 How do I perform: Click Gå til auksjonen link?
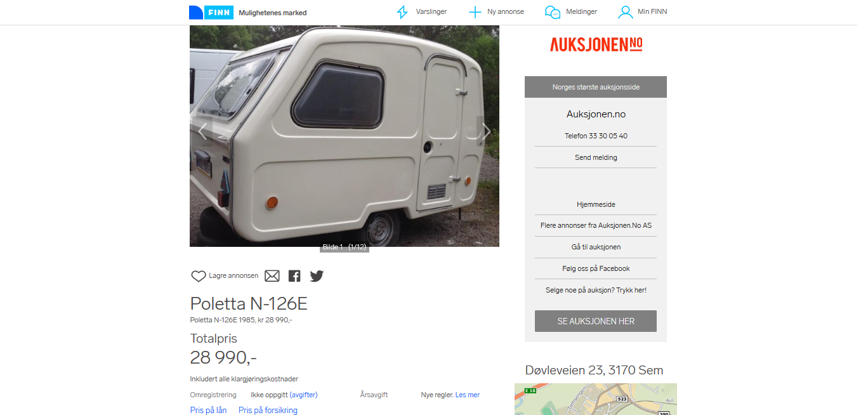(x=596, y=247)
